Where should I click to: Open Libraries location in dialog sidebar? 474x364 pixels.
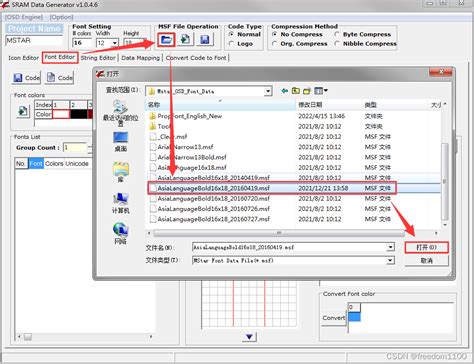coord(120,172)
